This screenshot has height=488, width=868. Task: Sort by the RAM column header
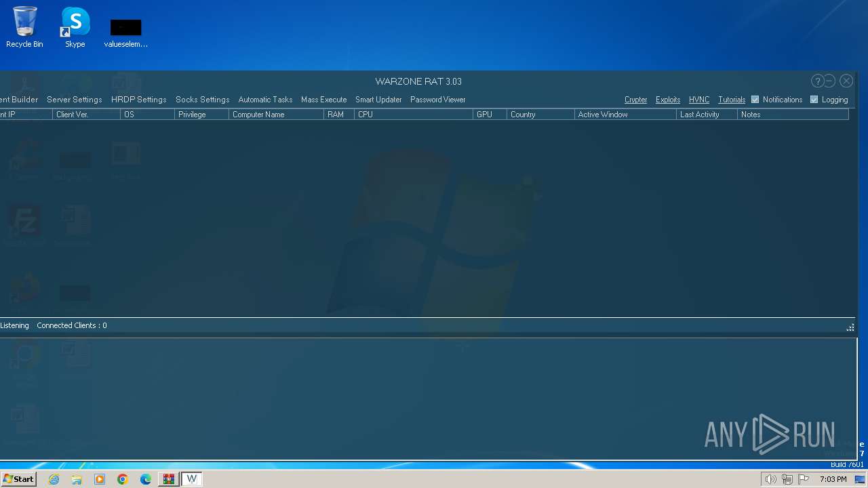tap(339, 115)
